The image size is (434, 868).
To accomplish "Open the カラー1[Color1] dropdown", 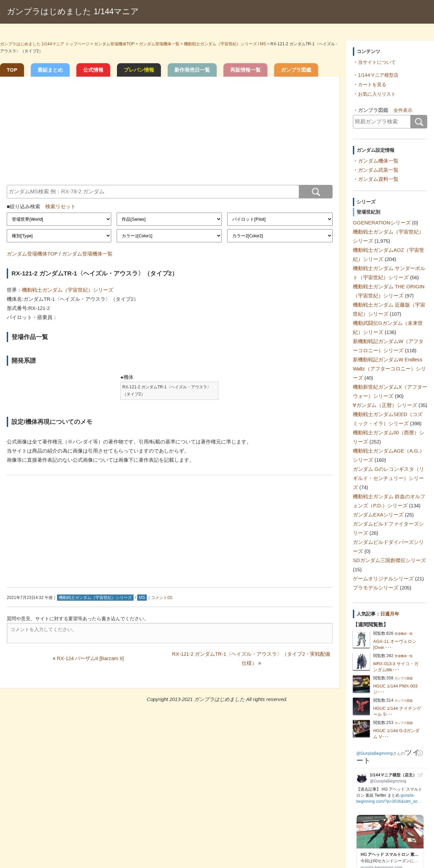I will coord(169,236).
